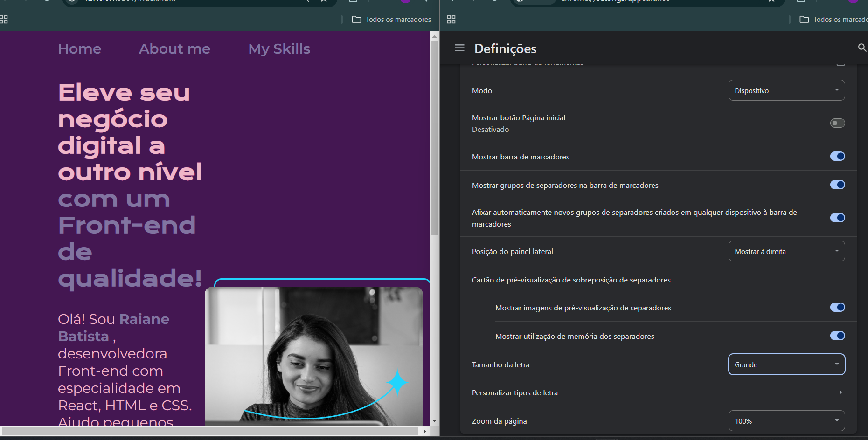Click the Modo setting label

(x=482, y=90)
